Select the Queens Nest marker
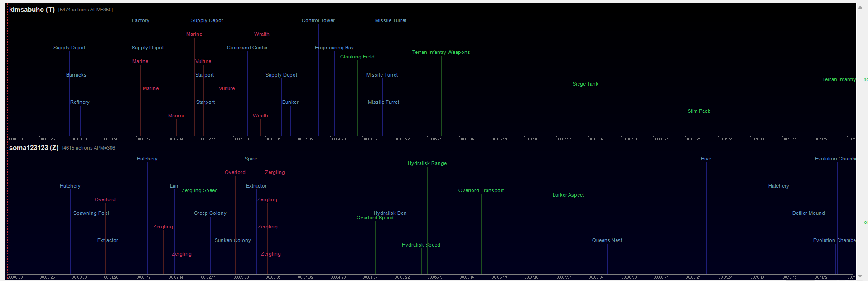The height and width of the screenshot is (281, 868). pos(607,240)
